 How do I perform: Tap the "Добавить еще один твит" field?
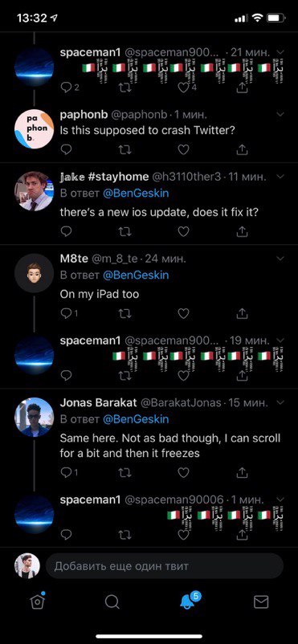165,566
